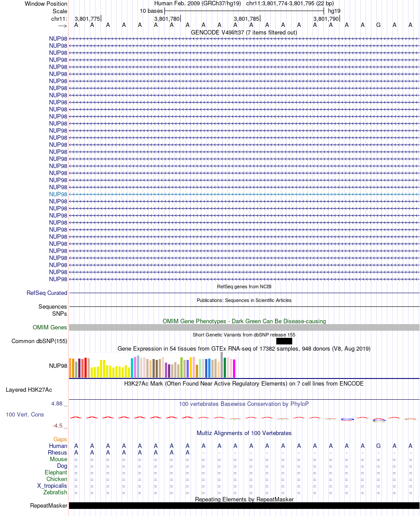Image resolution: width=420 pixels, height=516 pixels.
Task: Click the dark green bar in GTEx chart
Action: [225, 367]
